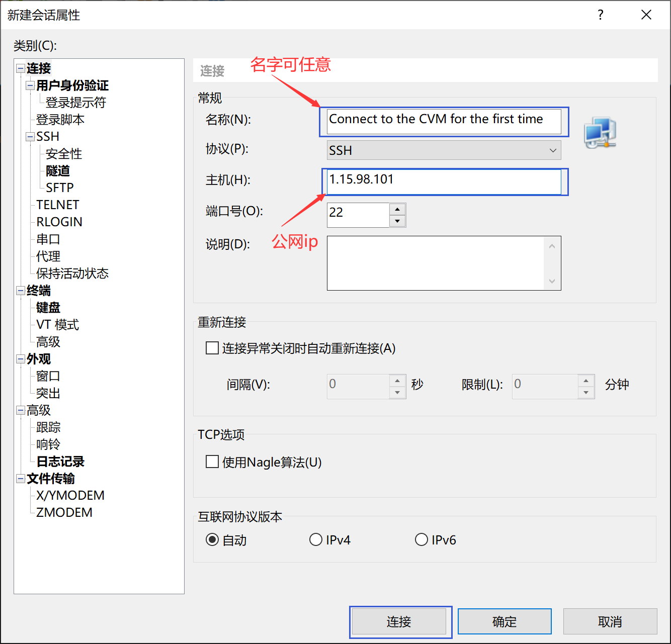Select 窗口 under 外观
The height and width of the screenshot is (644, 671).
(x=48, y=376)
